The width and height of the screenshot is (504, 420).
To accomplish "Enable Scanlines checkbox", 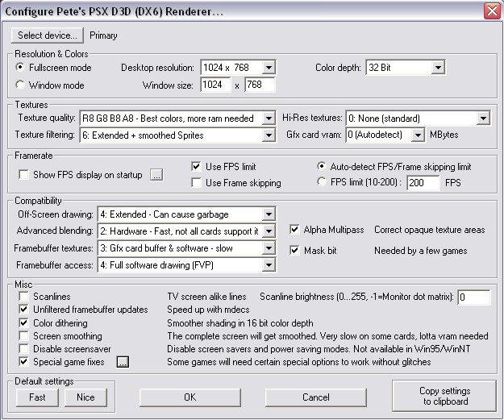I will 23,296.
